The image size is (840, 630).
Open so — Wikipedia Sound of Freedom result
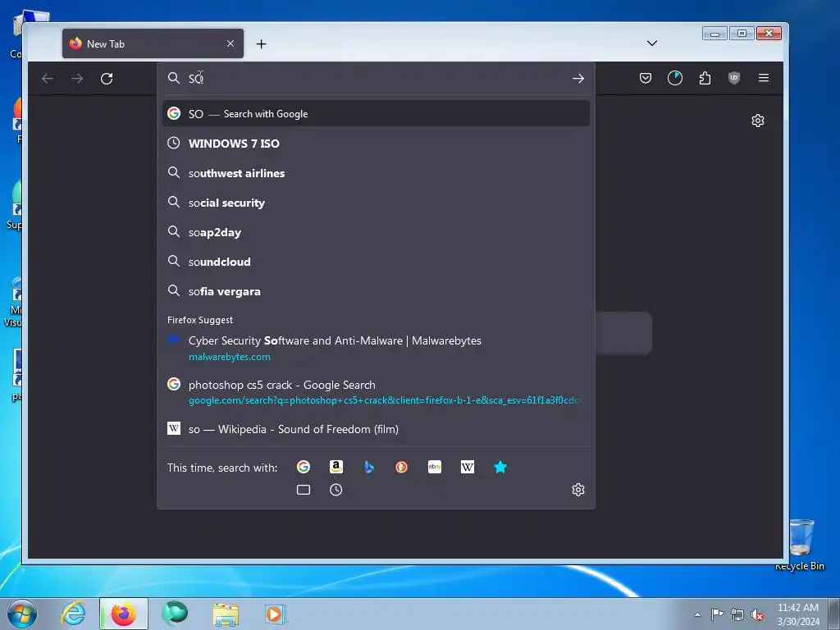click(376, 429)
